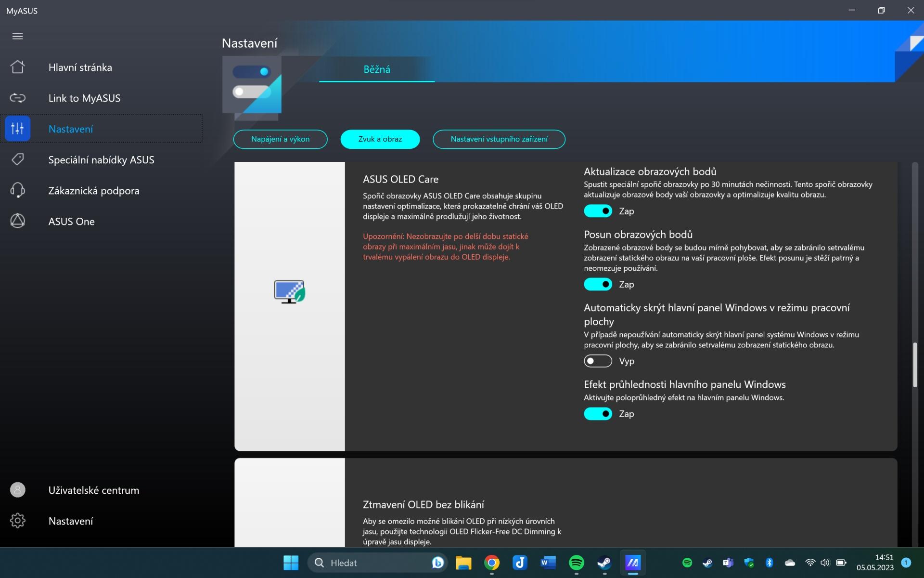Screen dimensions: 924x578
Task: Open File Explorer from taskbar
Action: click(x=463, y=563)
